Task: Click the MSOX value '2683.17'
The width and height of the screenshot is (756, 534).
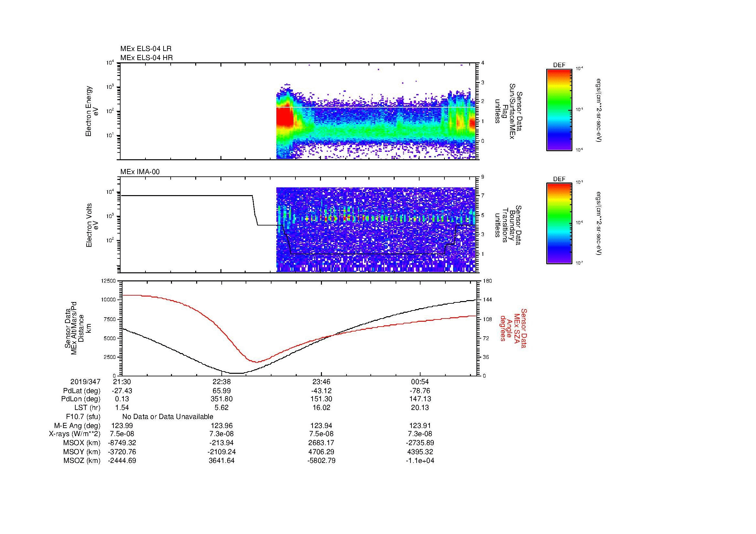Action: 321,443
